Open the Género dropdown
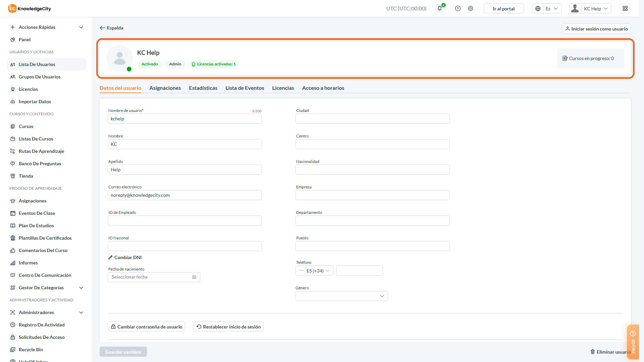Screen dimensions: 644x362 [341, 296]
